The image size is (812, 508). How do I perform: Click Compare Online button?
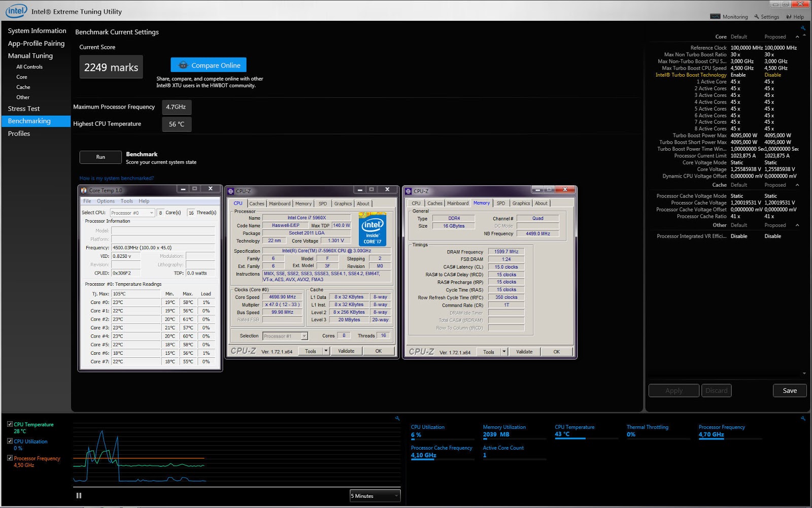(x=209, y=65)
